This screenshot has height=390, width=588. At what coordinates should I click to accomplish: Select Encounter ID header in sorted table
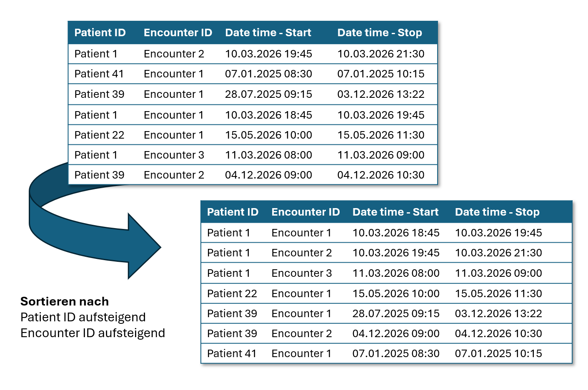[x=305, y=212]
